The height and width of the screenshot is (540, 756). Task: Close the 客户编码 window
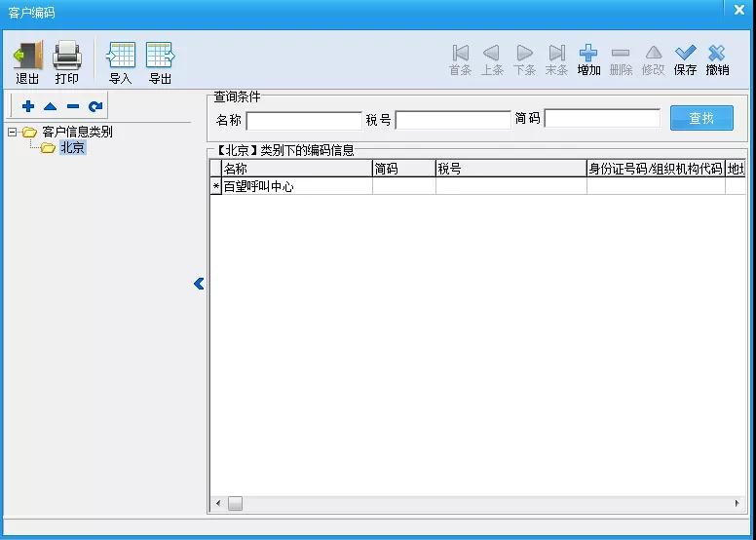(x=739, y=10)
